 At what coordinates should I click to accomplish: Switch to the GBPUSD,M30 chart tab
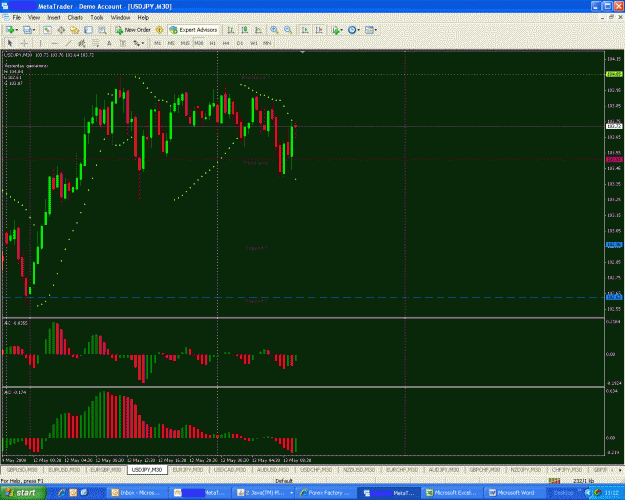(22, 470)
